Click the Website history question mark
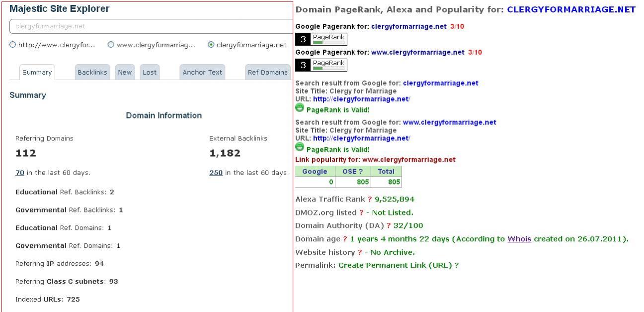This screenshot has width=644, height=312. tap(360, 252)
